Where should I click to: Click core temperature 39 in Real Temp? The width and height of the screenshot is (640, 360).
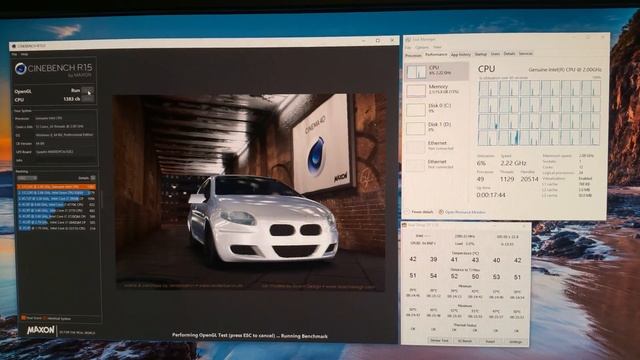(x=433, y=259)
